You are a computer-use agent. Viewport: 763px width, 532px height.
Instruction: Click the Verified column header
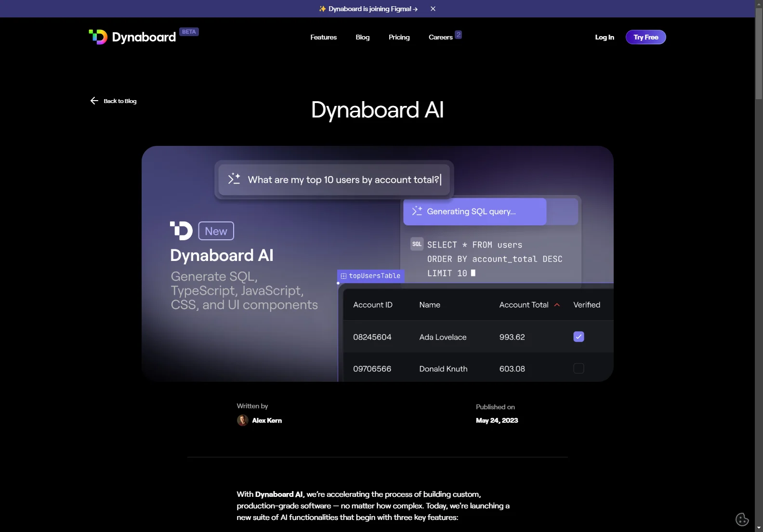[587, 305]
